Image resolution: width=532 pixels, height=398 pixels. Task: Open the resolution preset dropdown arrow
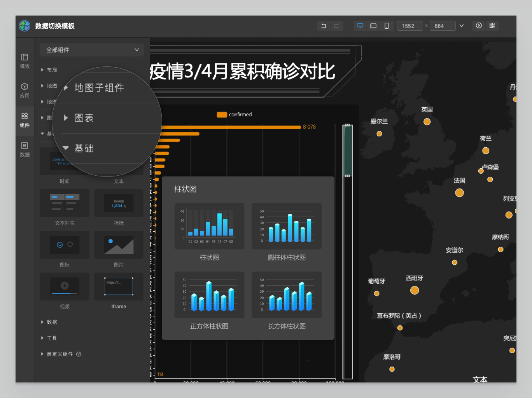coord(462,26)
